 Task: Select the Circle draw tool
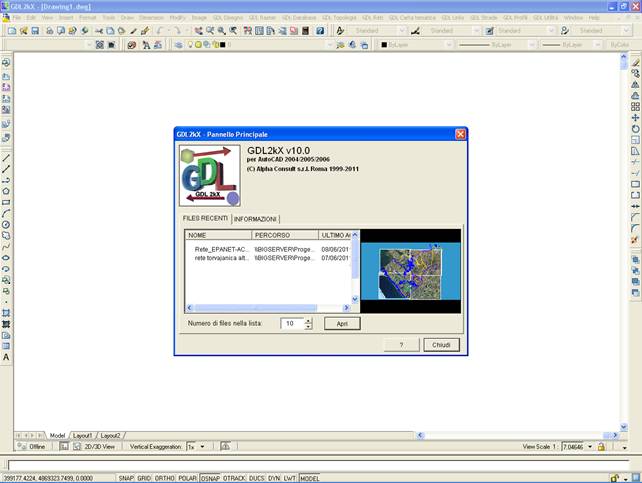click(x=6, y=224)
